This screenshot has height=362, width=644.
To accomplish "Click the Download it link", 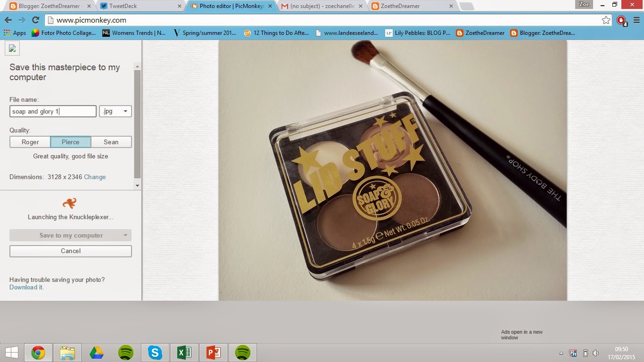I will (26, 287).
